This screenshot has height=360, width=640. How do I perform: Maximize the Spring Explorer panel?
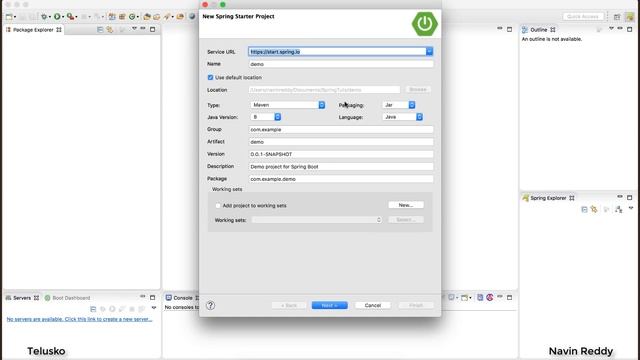[630, 198]
